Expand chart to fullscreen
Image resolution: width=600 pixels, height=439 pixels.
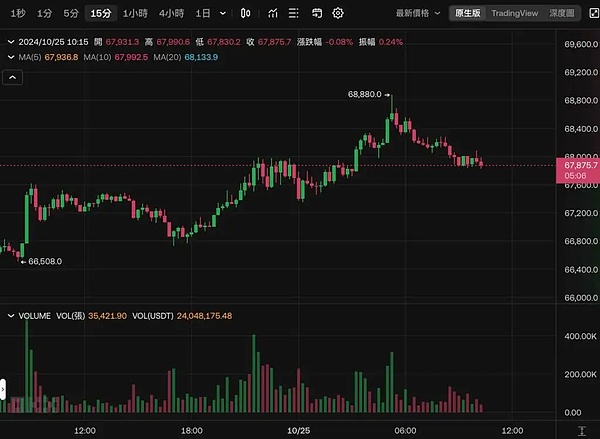(593, 13)
